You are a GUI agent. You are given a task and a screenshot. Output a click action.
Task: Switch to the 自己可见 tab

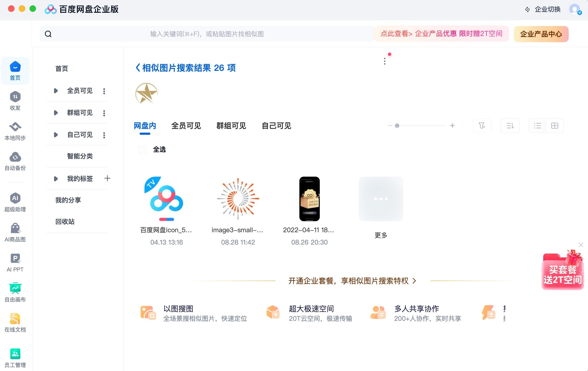pos(277,126)
